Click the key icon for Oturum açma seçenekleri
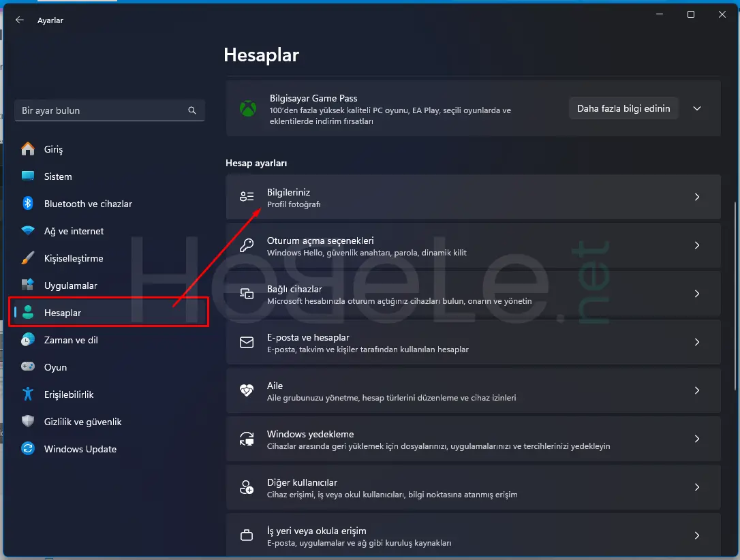 point(247,245)
